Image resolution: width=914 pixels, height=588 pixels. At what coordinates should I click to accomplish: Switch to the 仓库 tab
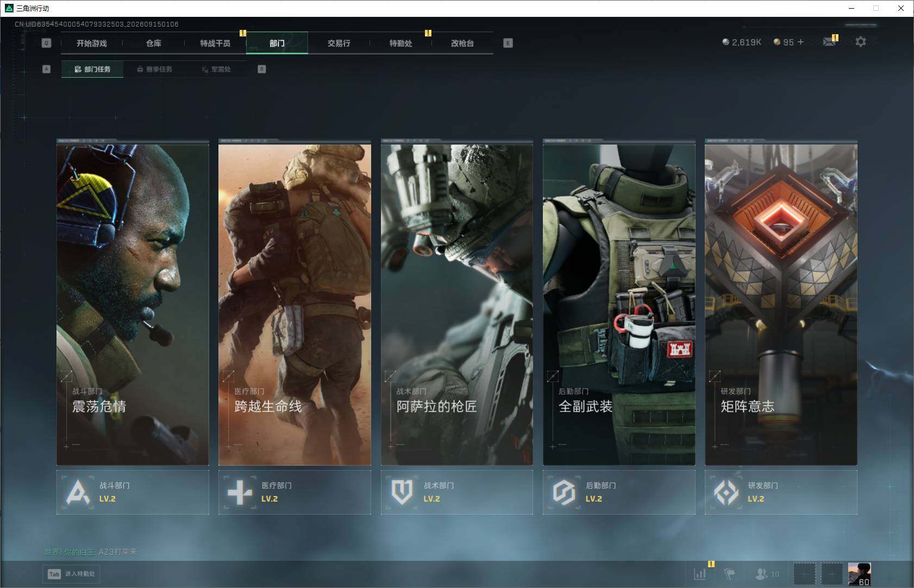[154, 43]
